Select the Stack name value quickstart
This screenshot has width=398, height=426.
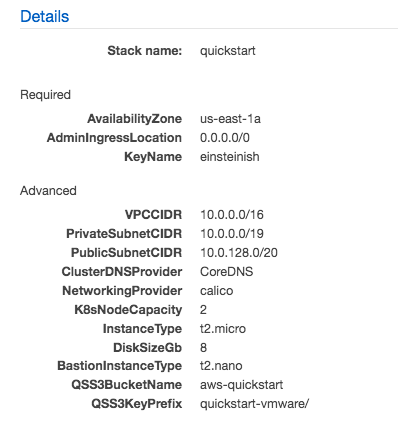pos(228,51)
